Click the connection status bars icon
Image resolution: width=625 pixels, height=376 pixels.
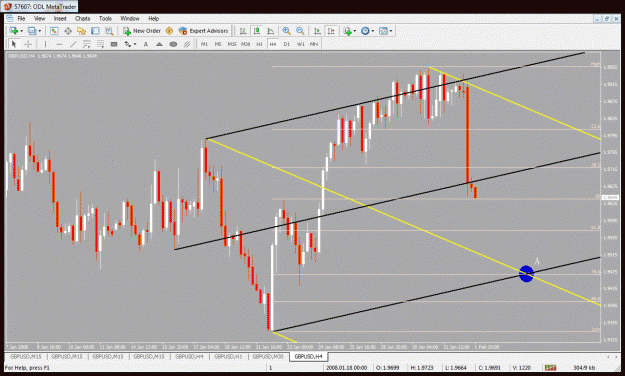(550, 368)
